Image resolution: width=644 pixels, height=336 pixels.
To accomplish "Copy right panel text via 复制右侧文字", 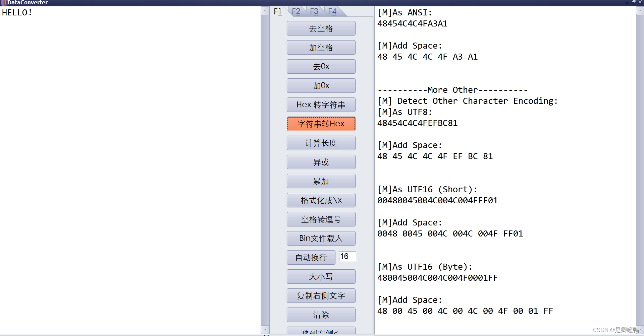I will click(x=321, y=295).
